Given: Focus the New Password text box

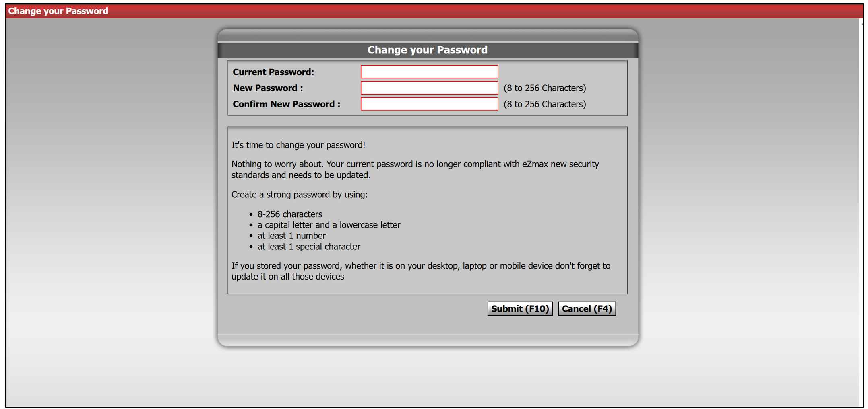Looking at the screenshot, I should [429, 88].
